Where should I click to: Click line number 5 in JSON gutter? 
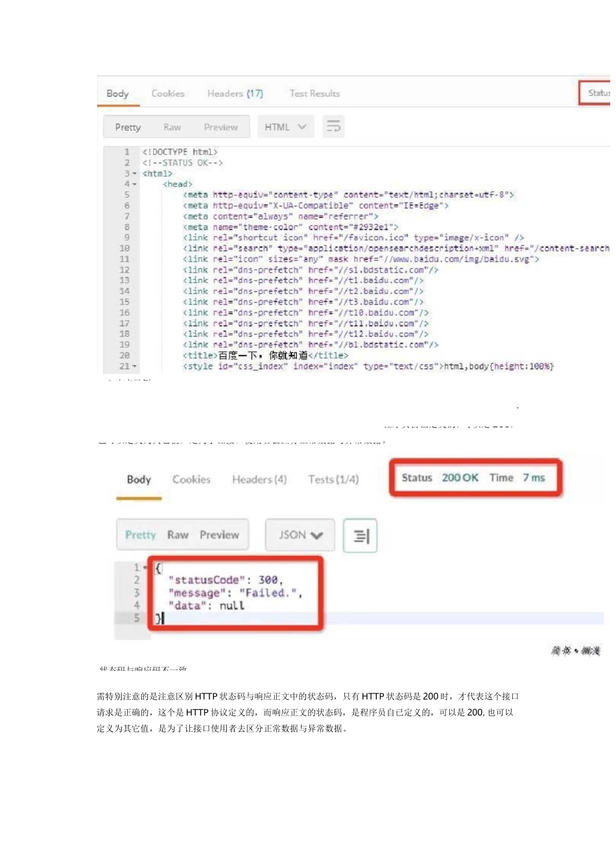(137, 618)
